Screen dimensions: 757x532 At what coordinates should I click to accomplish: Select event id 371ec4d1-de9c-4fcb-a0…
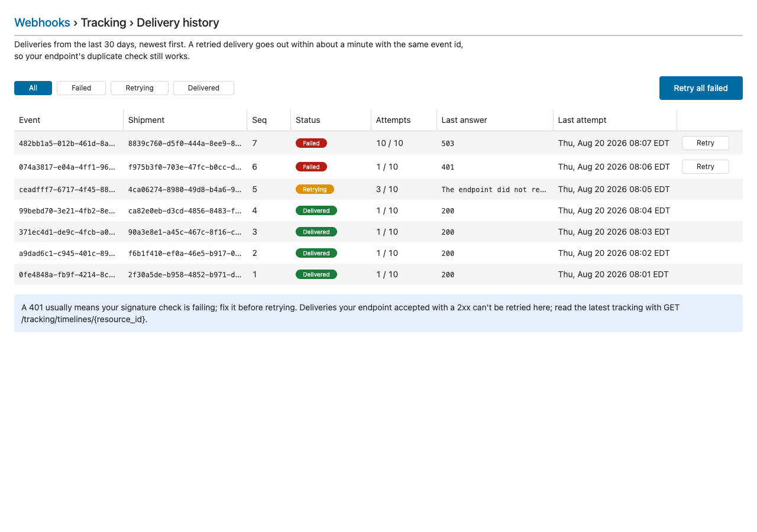pyautogui.click(x=67, y=232)
